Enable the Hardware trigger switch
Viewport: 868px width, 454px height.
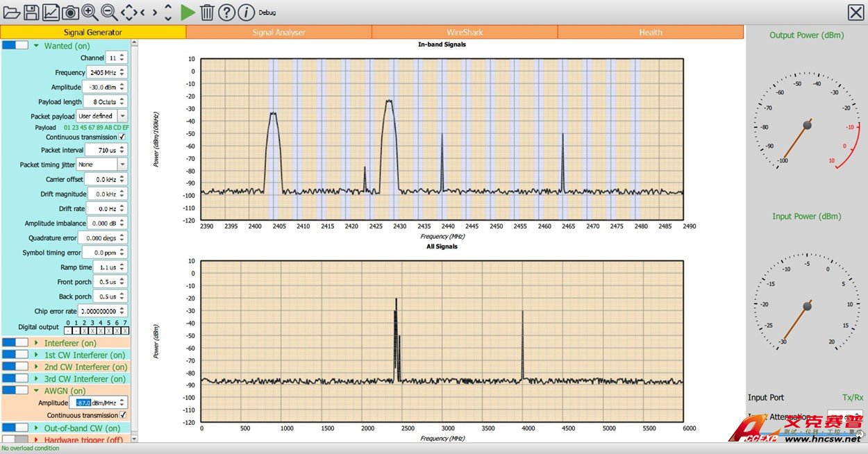[15, 439]
